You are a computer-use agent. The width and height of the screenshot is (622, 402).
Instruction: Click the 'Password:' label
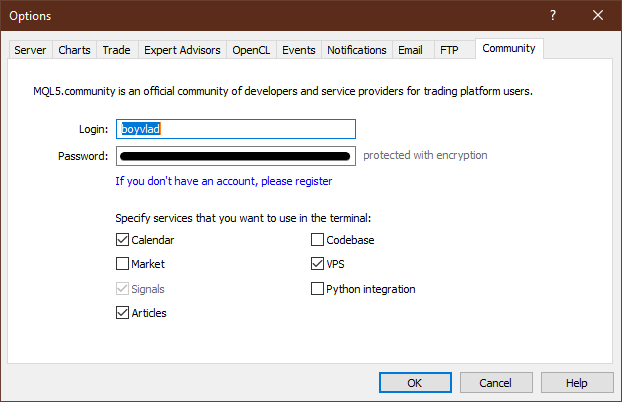pos(83,156)
